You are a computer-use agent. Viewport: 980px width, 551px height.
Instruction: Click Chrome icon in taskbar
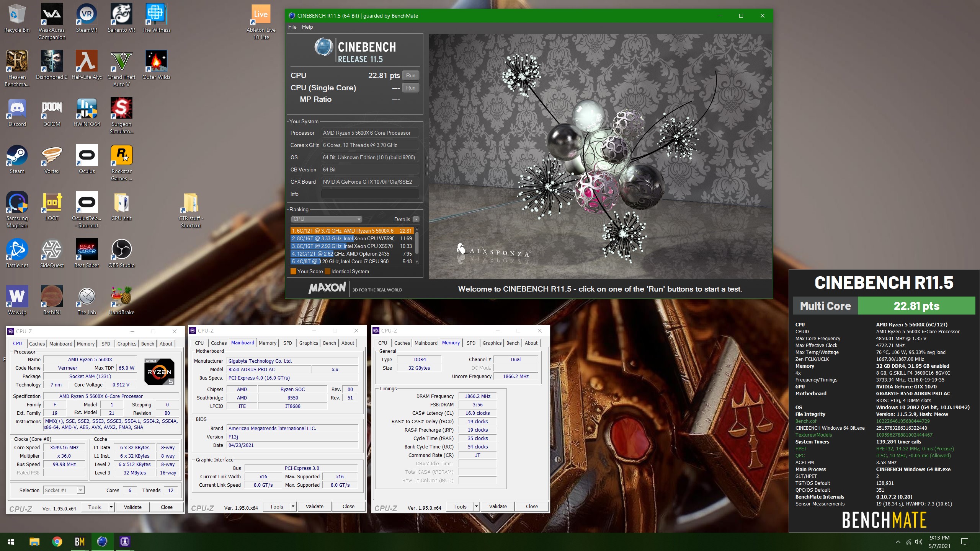pos(57,541)
